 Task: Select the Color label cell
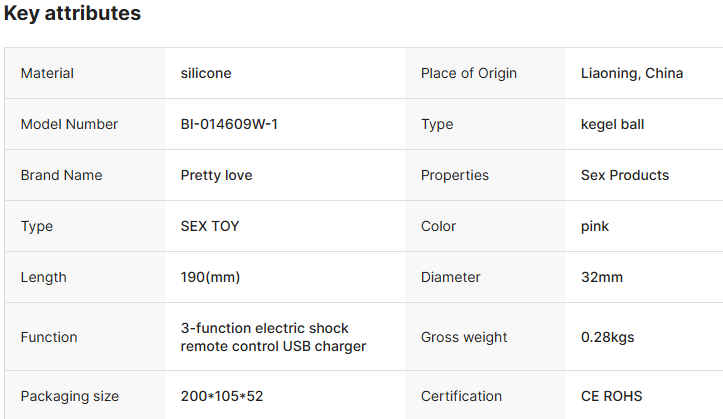tap(439, 226)
